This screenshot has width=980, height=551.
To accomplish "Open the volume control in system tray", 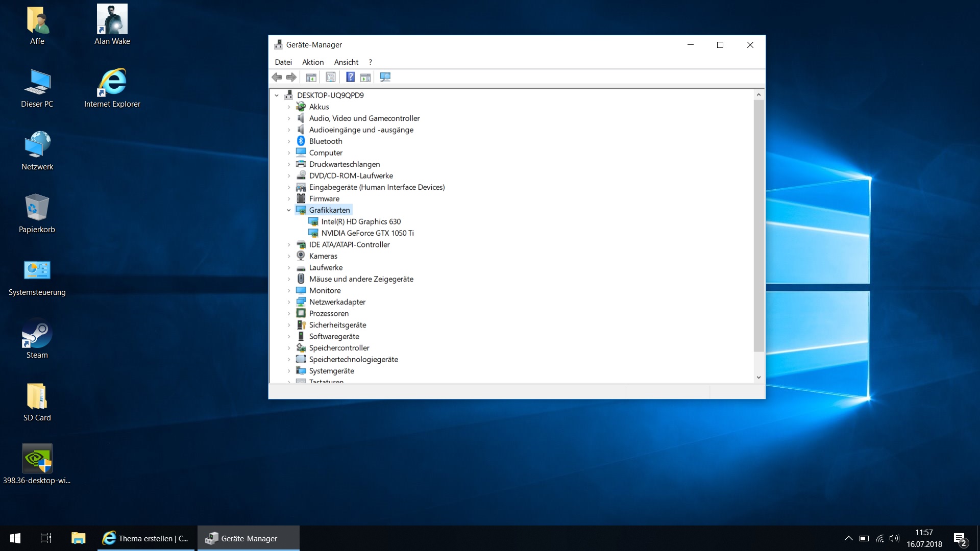I will click(x=894, y=538).
